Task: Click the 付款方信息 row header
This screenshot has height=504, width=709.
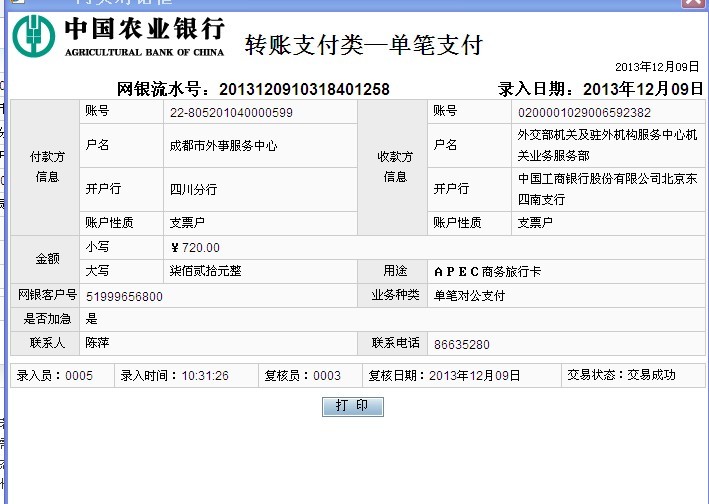Action: click(47, 167)
